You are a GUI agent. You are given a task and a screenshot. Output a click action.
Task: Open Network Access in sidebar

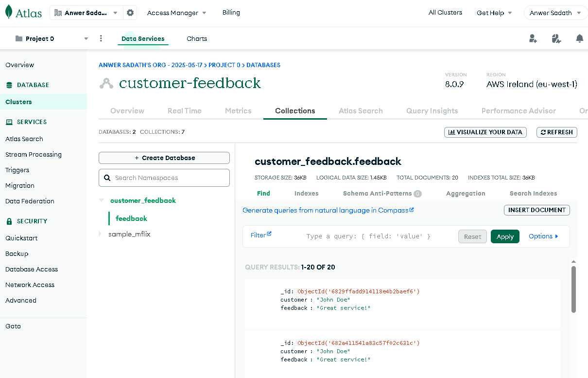point(30,285)
